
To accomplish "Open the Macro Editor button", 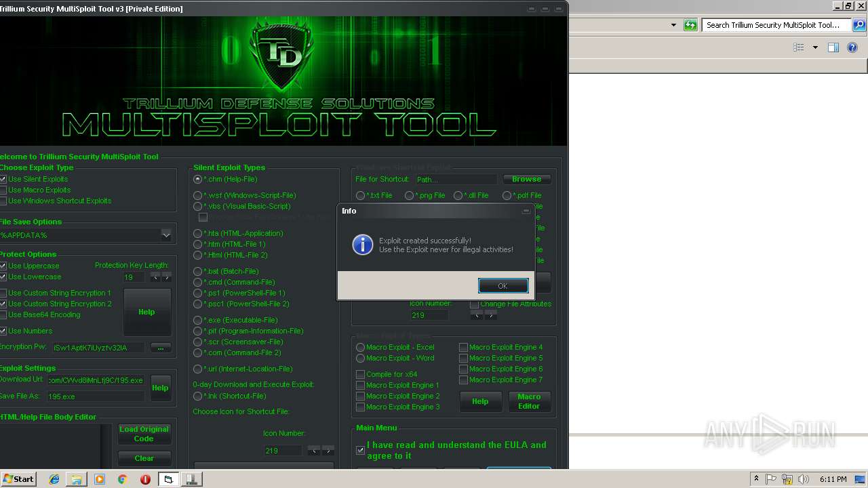I will click(529, 401).
